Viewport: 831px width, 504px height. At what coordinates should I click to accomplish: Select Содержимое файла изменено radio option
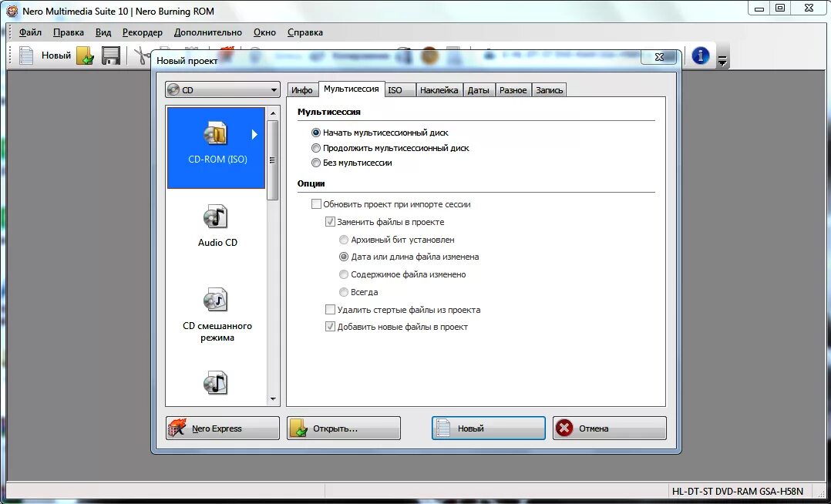coord(344,274)
